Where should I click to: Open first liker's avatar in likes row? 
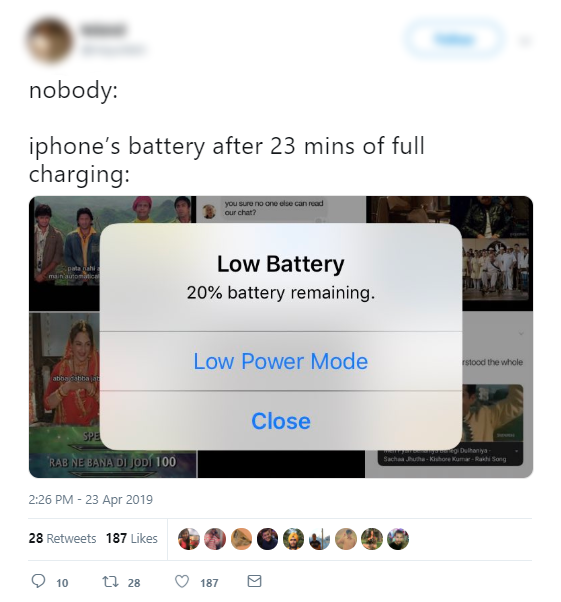coord(189,539)
